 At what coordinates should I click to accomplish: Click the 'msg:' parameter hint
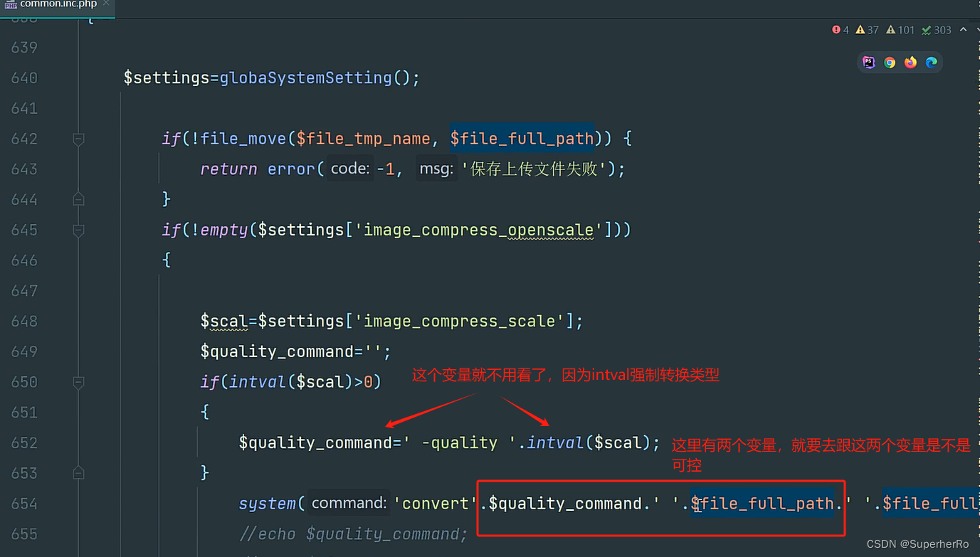tap(436, 169)
